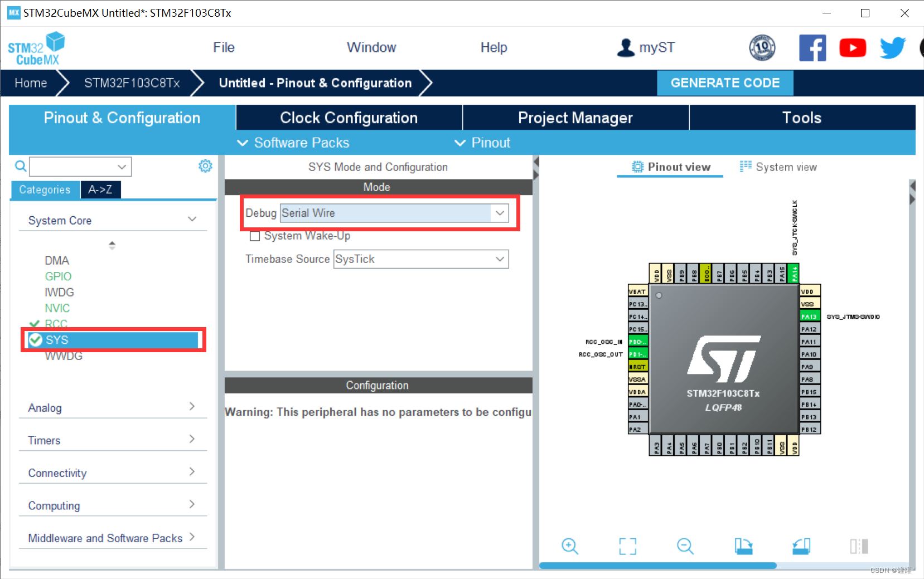Open the myST account icon

tap(626, 47)
